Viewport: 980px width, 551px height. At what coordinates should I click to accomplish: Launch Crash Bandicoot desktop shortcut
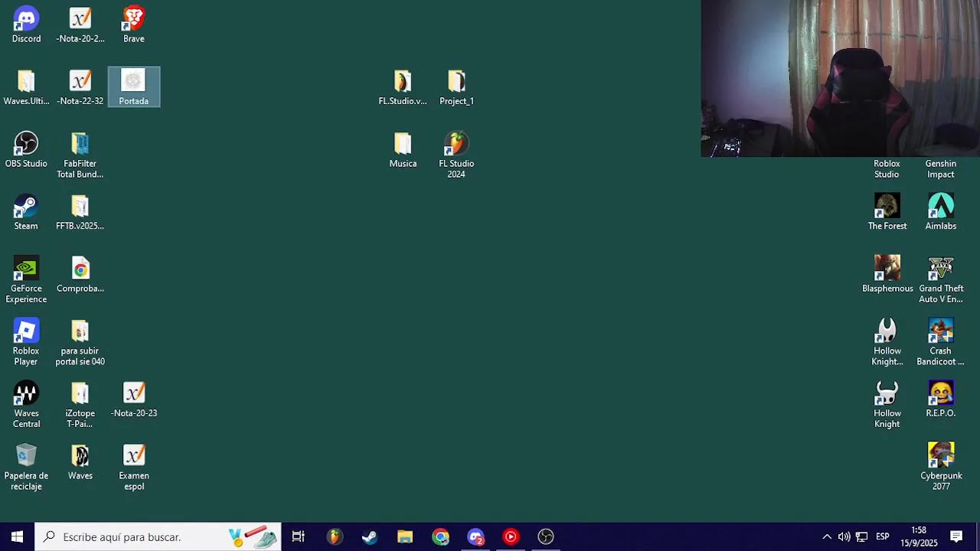[x=941, y=342]
